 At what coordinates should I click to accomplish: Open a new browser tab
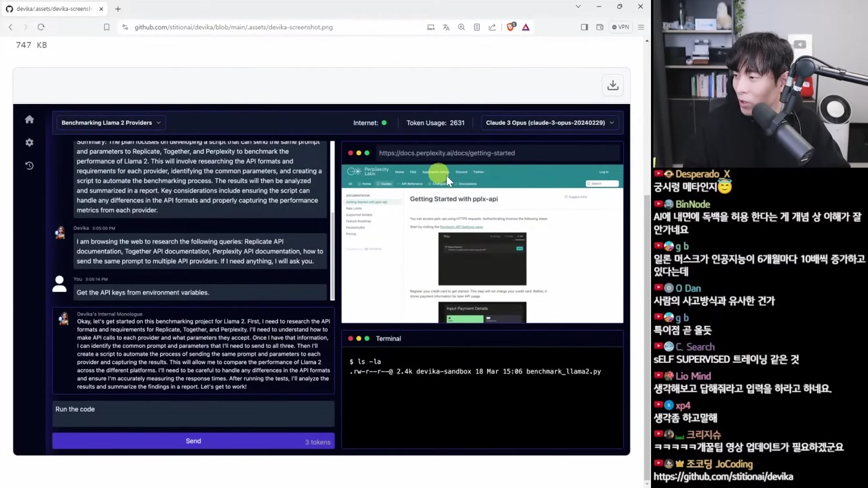118,9
